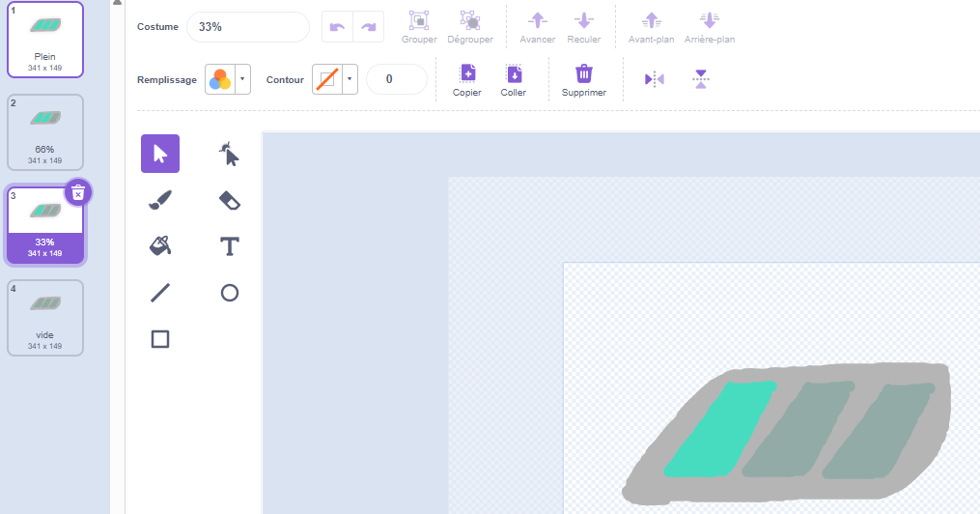Click the Remplissage fill color swatch
This screenshot has height=514, width=980.
(220, 79)
